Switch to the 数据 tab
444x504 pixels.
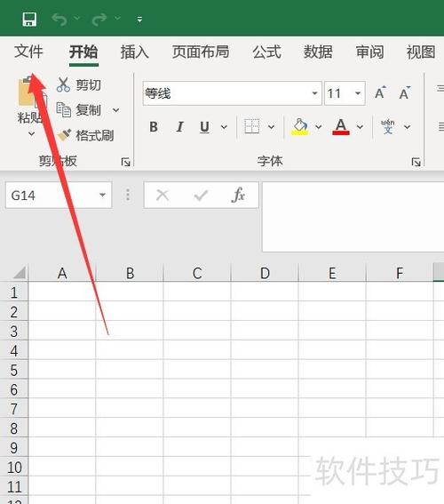(318, 52)
